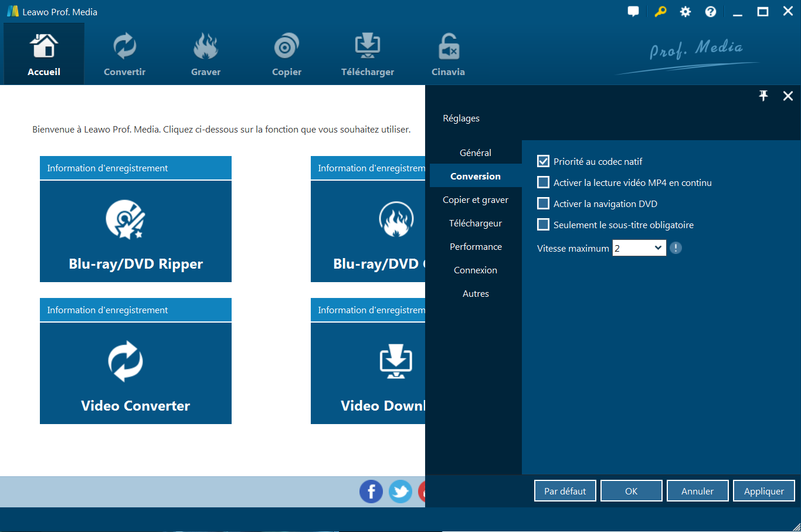Viewport: 801px width, 532px height.
Task: Check Seulement le sous-titre obligatoire
Action: 544,225
